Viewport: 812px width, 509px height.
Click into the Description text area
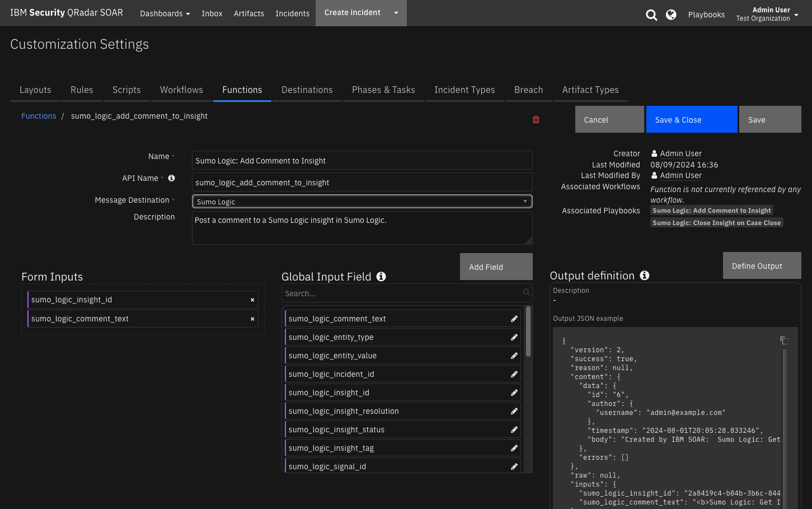[x=362, y=228]
